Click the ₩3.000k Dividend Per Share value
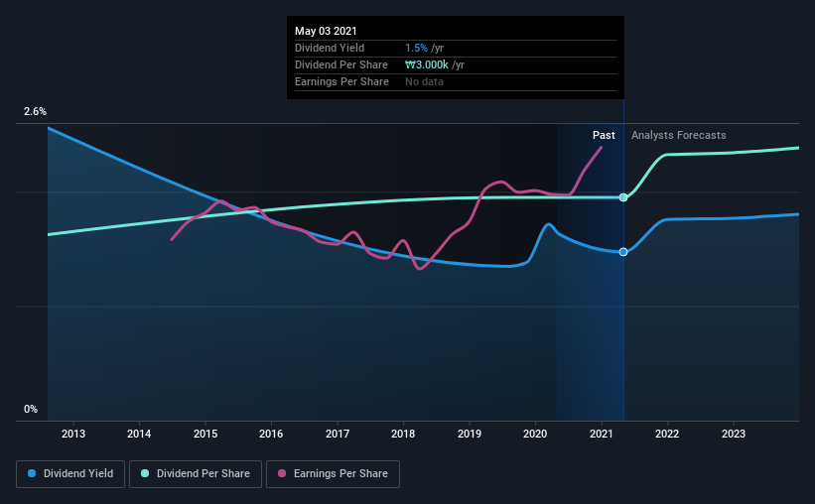The width and height of the screenshot is (815, 504). click(426, 64)
